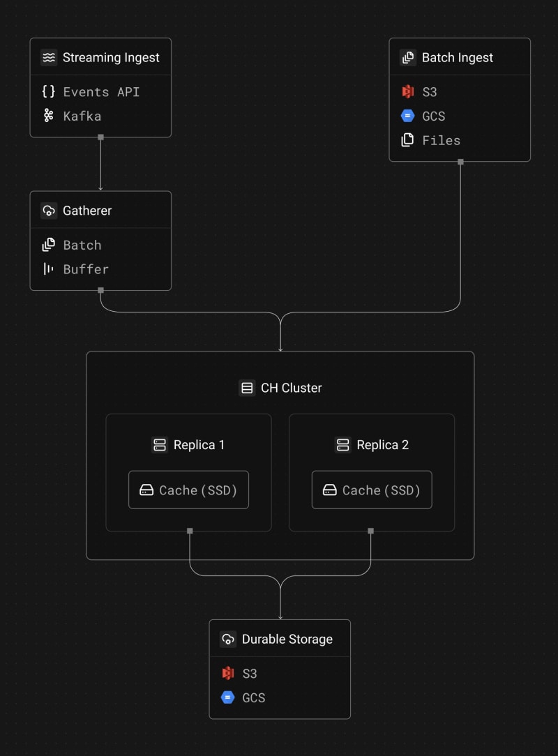Click the GCS icon in Durable Storage
The height and width of the screenshot is (756, 558).
pos(227,697)
